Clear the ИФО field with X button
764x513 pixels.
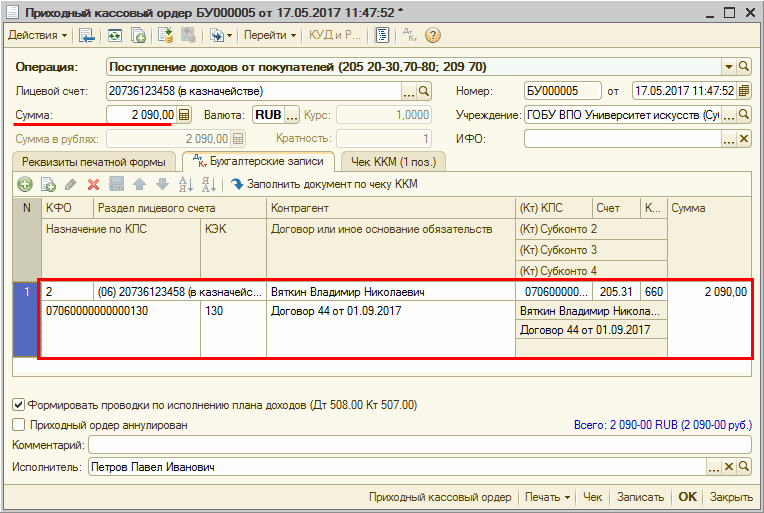coord(744,139)
